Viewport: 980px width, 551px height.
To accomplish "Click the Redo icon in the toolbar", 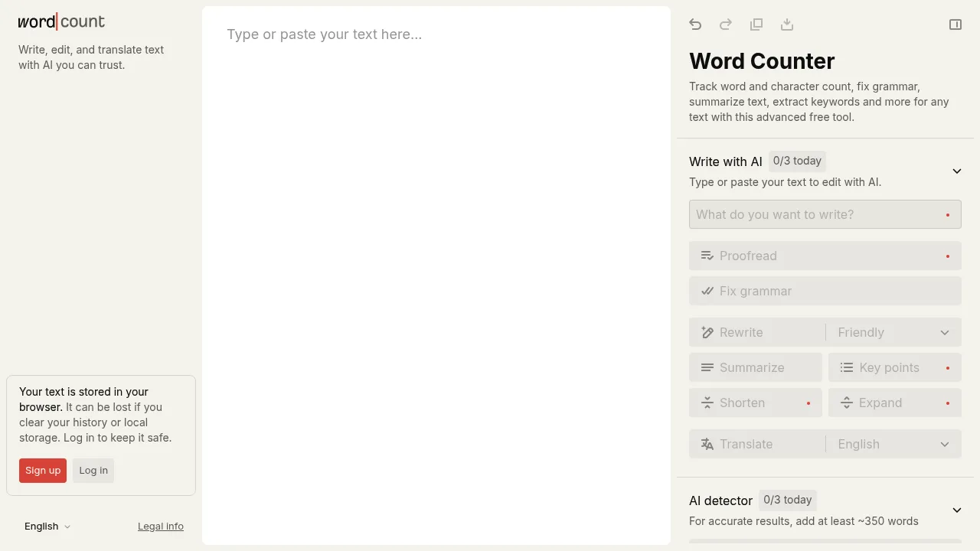I will point(726,24).
